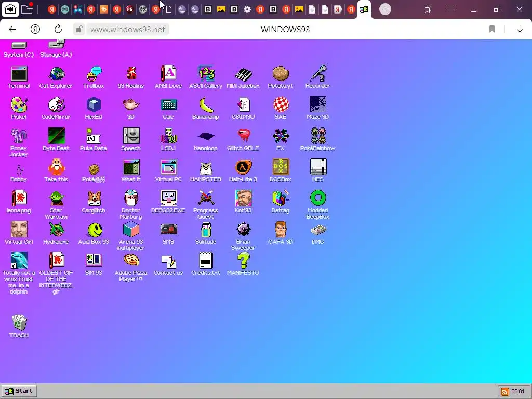This screenshot has height=399, width=532.
Task: Open the Progress Quest icon
Action: click(206, 205)
